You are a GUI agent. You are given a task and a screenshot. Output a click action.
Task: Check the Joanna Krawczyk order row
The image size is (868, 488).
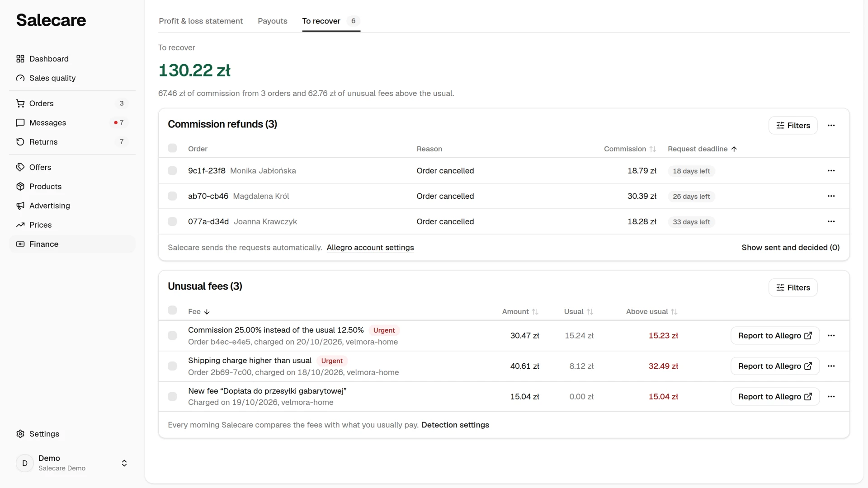point(172,221)
